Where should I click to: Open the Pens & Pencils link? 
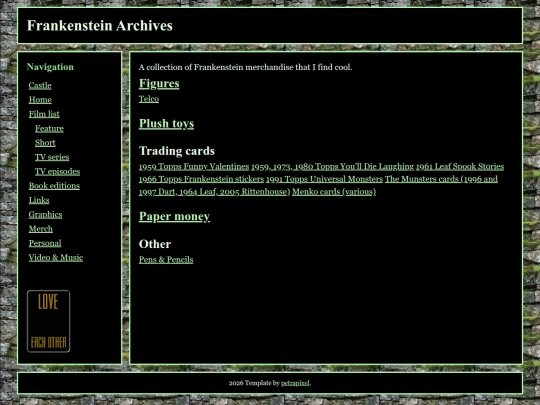pyautogui.click(x=166, y=260)
